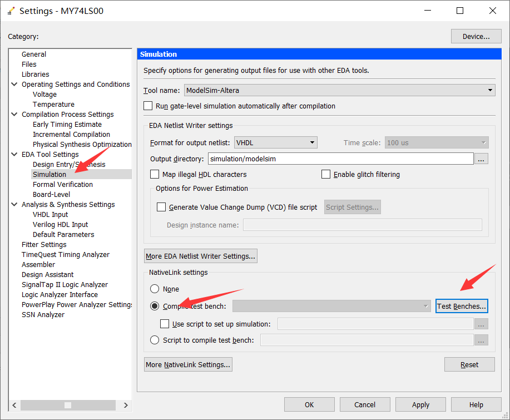Click the Output directory text field
510x420 pixels.
click(341, 159)
